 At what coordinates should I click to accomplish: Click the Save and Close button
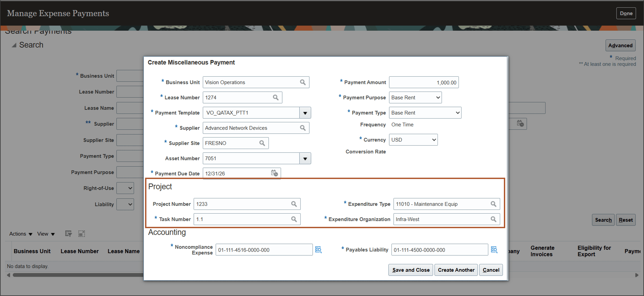click(411, 270)
